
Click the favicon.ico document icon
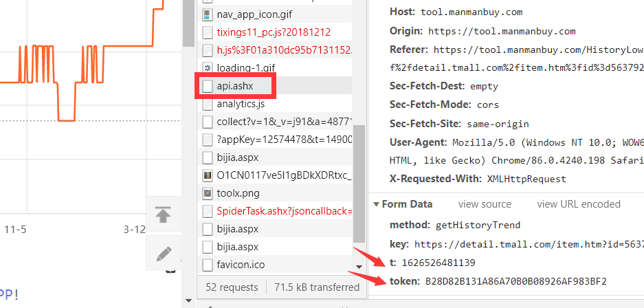click(207, 265)
